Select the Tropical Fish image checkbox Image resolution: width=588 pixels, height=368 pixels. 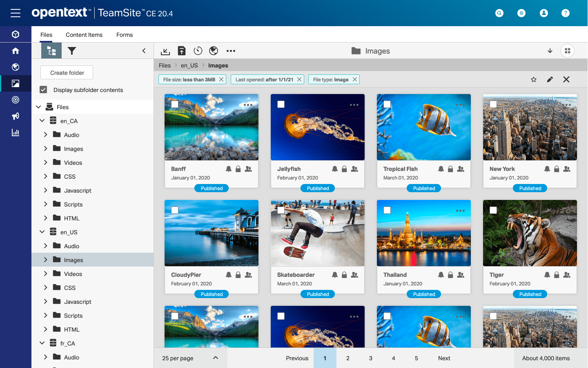pos(387,104)
